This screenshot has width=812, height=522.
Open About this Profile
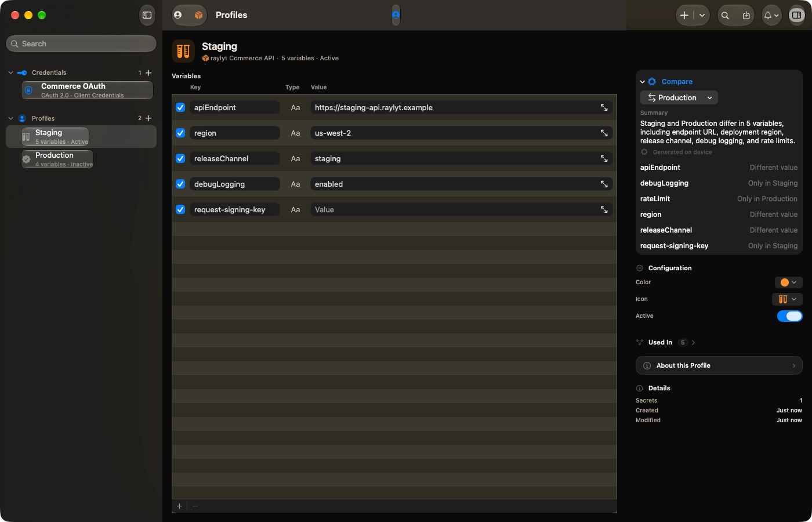coord(719,365)
